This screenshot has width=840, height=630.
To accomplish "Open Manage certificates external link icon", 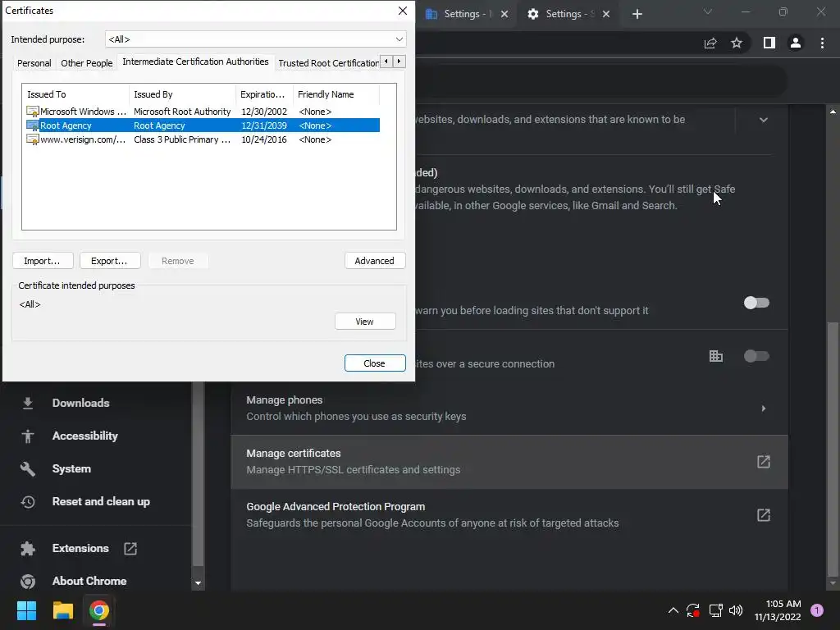I will click(764, 462).
